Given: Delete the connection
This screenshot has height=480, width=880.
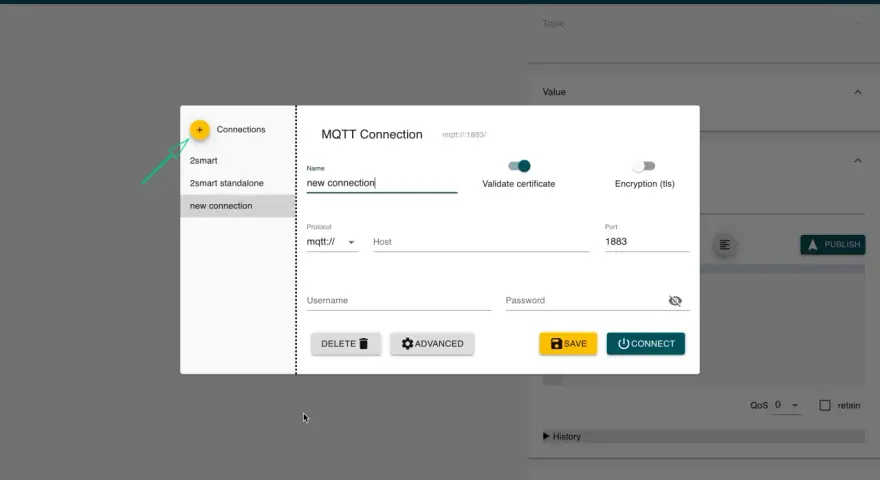Looking at the screenshot, I should 345,344.
